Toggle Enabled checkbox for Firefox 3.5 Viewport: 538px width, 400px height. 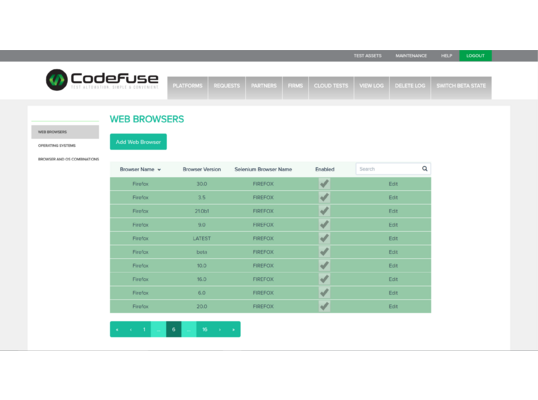pyautogui.click(x=324, y=197)
